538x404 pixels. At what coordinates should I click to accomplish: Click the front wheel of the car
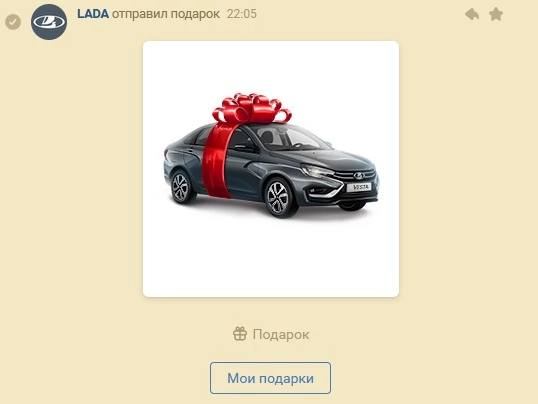(x=279, y=197)
